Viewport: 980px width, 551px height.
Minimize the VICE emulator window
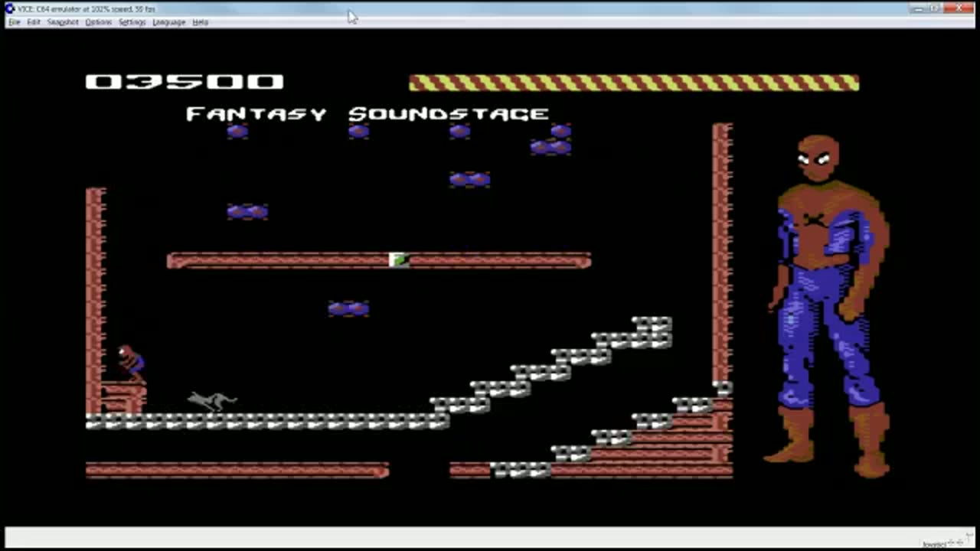919,8
